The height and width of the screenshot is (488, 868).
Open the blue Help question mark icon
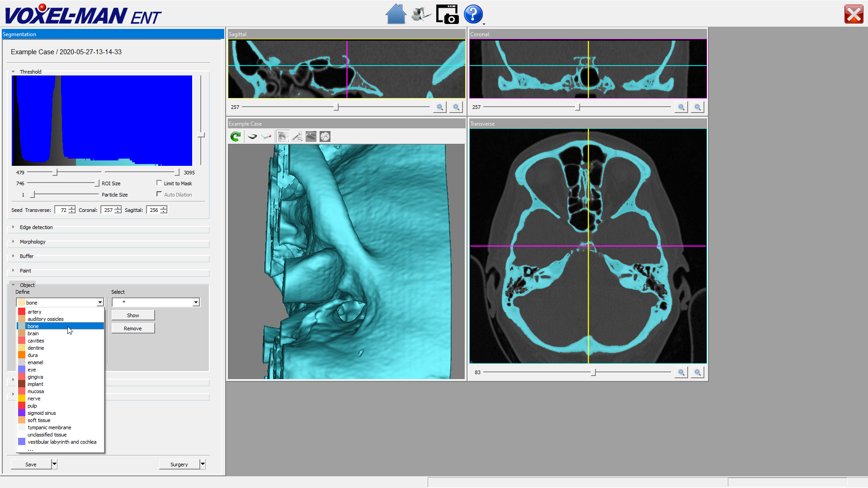(473, 14)
